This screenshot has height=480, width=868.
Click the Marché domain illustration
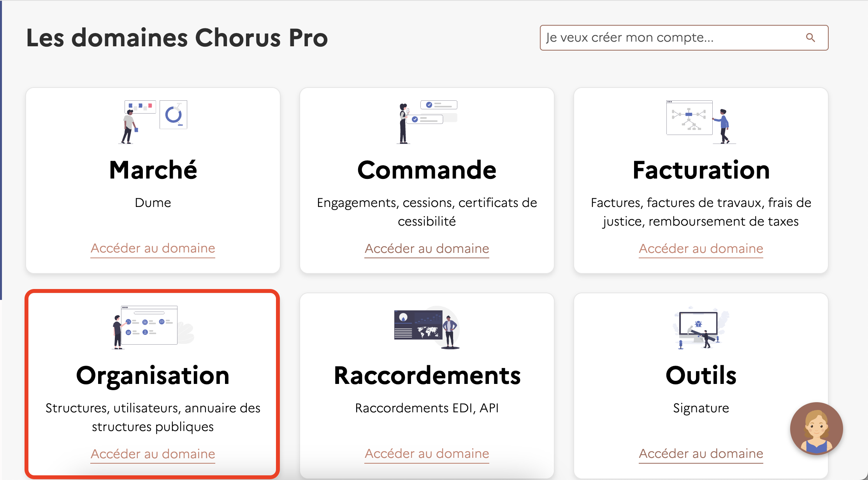pos(153,122)
